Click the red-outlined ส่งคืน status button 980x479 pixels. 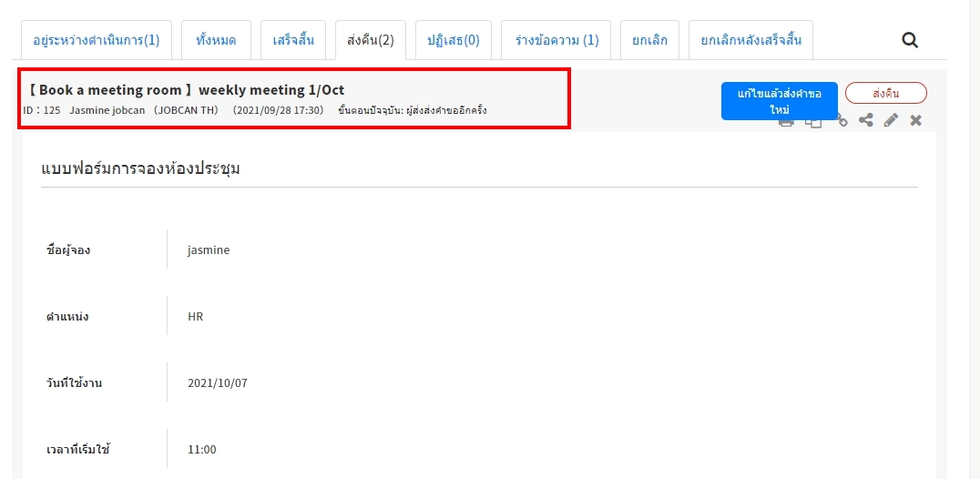click(x=886, y=93)
